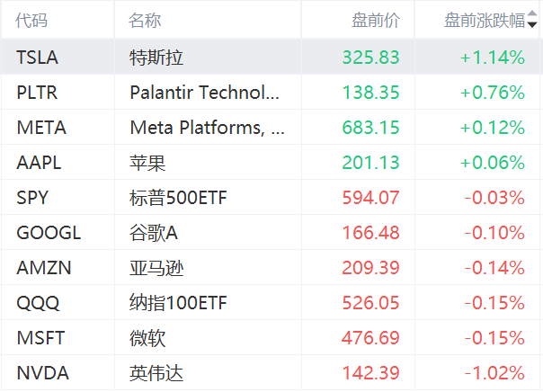The image size is (543, 392).
Task: Select the Palantir Technol... name
Action: coord(205,93)
